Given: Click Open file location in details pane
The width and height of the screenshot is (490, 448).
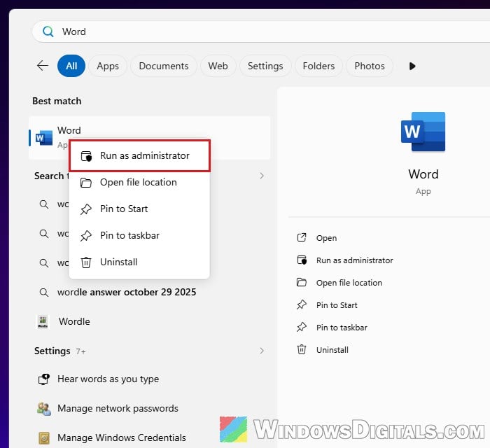Looking at the screenshot, I should click(349, 283).
